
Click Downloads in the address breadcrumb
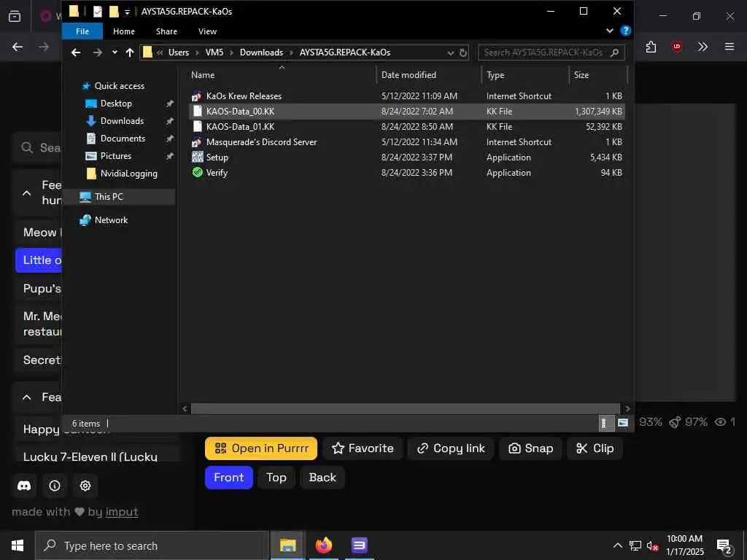(x=261, y=52)
